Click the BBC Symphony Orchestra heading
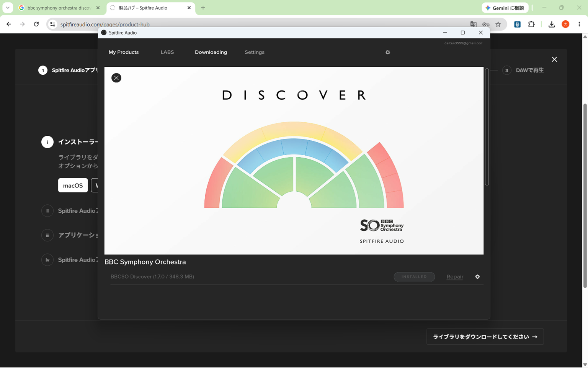The height and width of the screenshot is (368, 588). click(145, 262)
